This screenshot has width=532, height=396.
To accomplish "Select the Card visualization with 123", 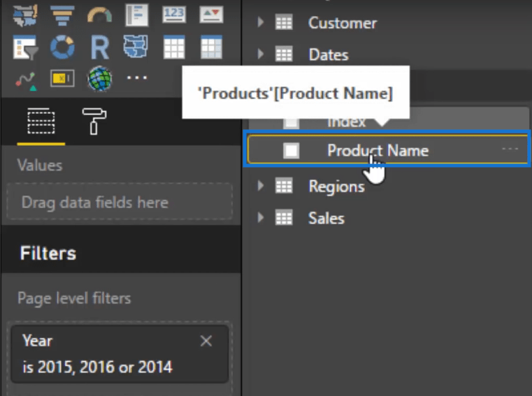I will (174, 15).
